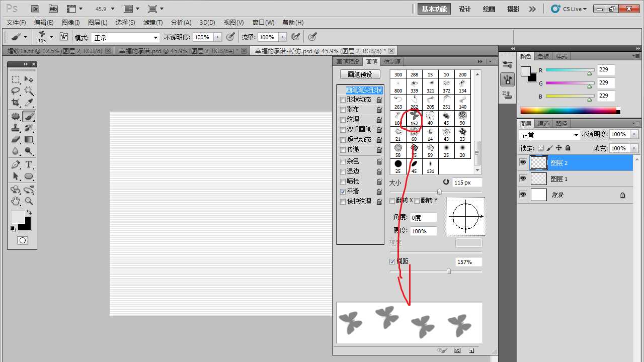Screen dimensions: 644x362
Task: Enable the 形状动态 checkbox
Action: pyautogui.click(x=343, y=100)
